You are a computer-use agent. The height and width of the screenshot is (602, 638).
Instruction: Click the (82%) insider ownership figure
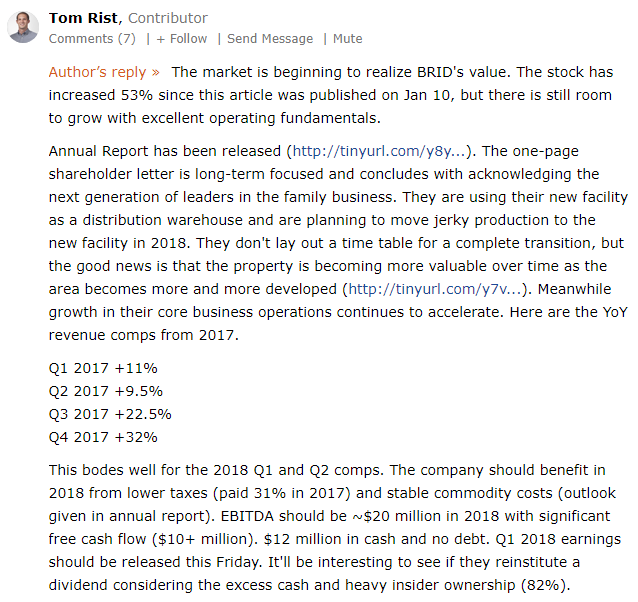pyautogui.click(x=546, y=585)
